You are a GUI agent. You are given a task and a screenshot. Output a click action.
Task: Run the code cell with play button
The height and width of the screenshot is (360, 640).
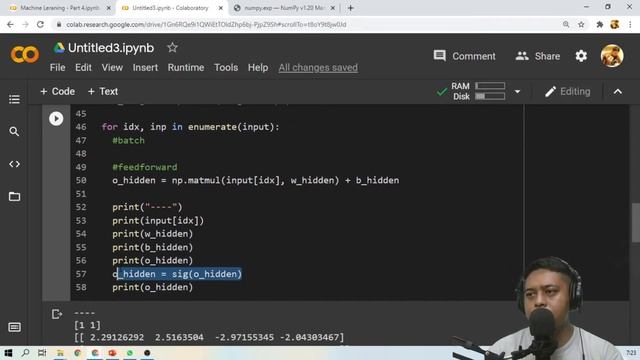56,119
